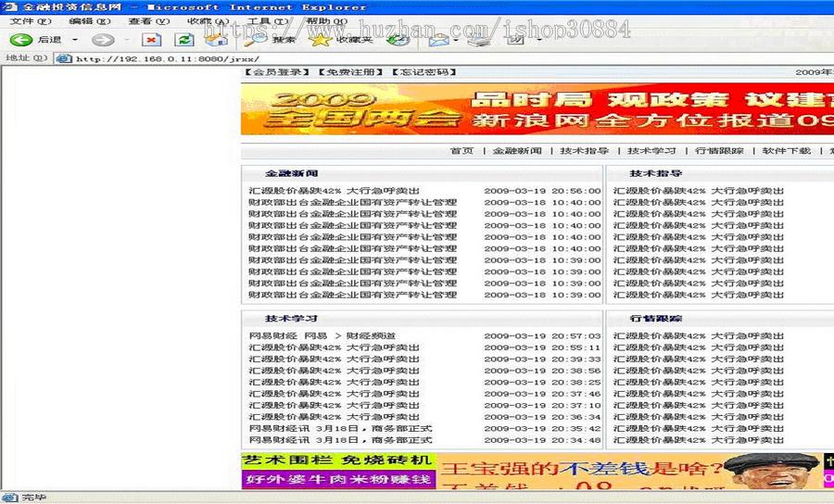Open 网易财经讯 article dated 20:35:42

click(340, 429)
